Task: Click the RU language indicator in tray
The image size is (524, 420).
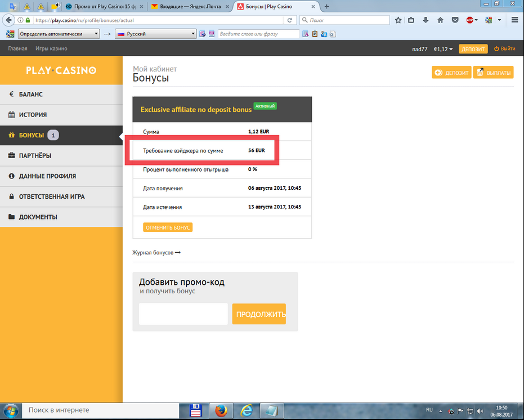Action: 429,410
